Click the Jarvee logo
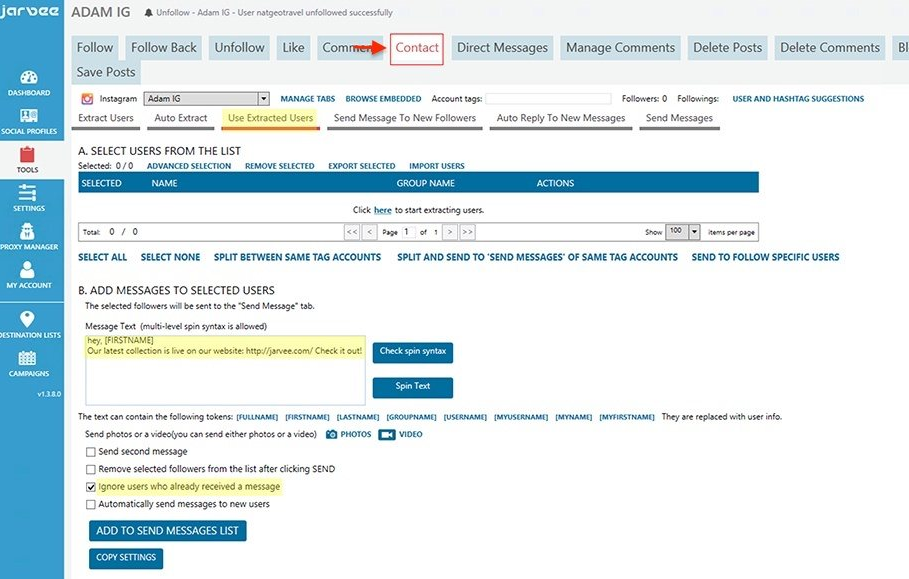The height and width of the screenshot is (579, 909). (30, 12)
